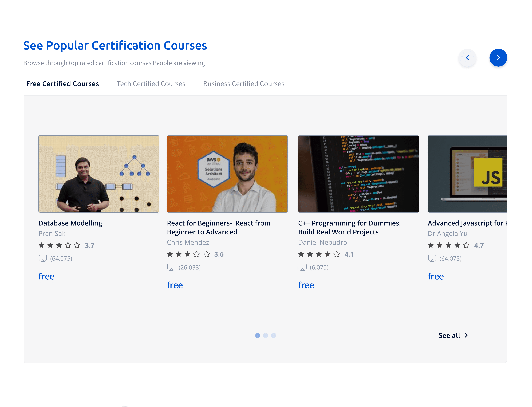Open the AWS Solutions Architect thumbnail image
The image size is (532, 407).
pos(227,174)
